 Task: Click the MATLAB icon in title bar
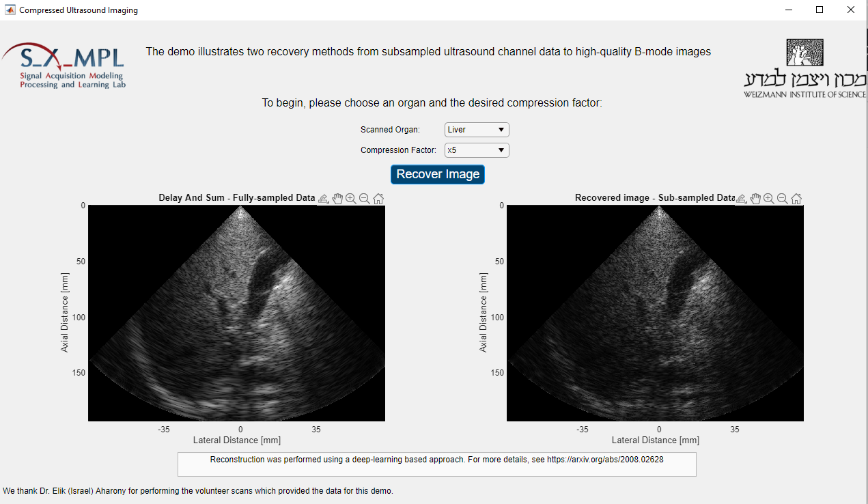pos(10,10)
